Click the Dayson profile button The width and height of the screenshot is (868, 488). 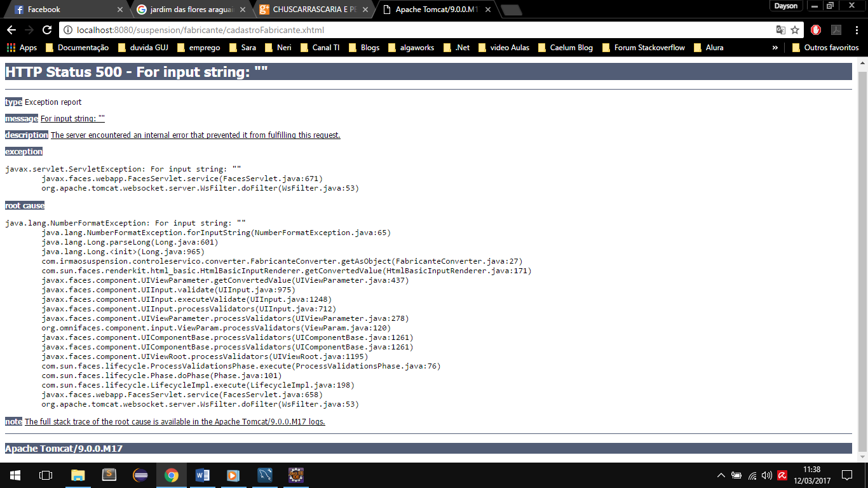point(786,6)
